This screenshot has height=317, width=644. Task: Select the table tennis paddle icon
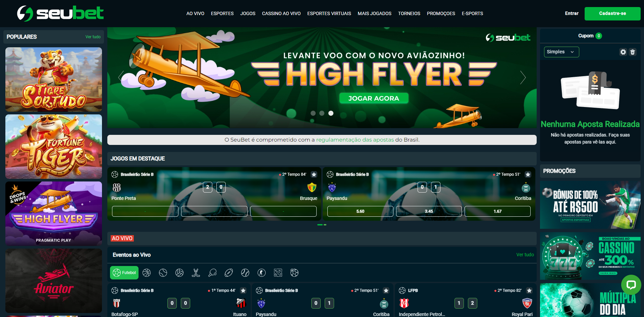(x=212, y=273)
